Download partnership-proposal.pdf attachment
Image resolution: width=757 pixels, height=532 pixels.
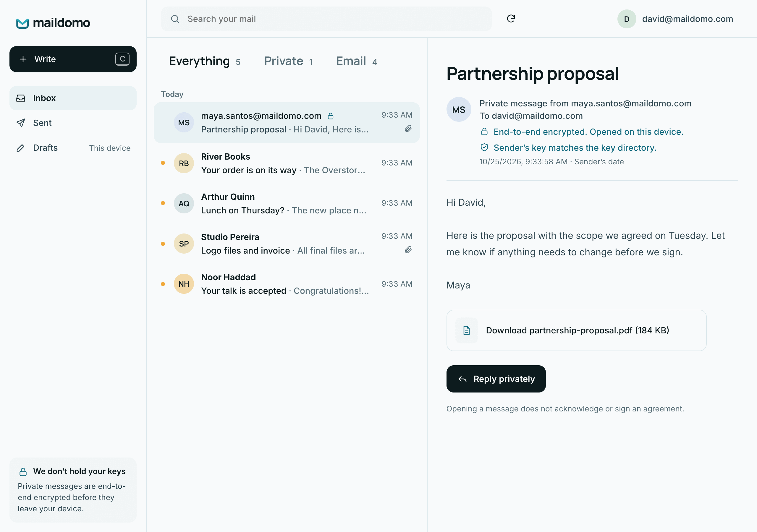(576, 330)
